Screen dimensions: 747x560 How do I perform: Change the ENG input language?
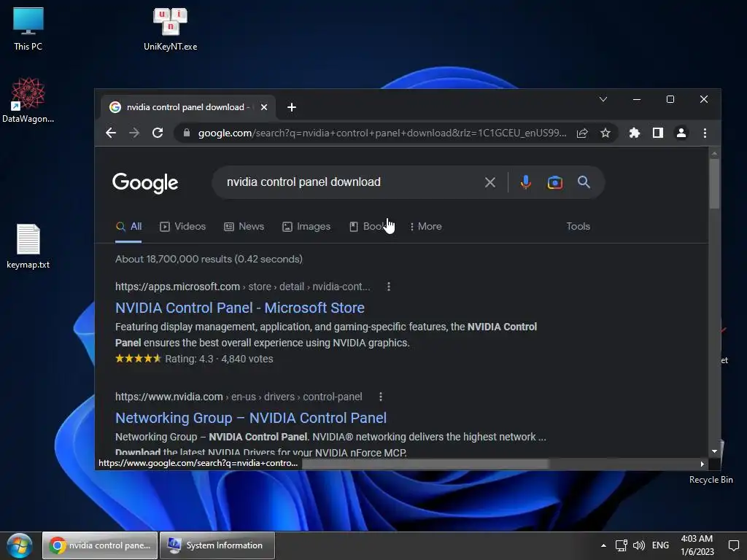660,545
